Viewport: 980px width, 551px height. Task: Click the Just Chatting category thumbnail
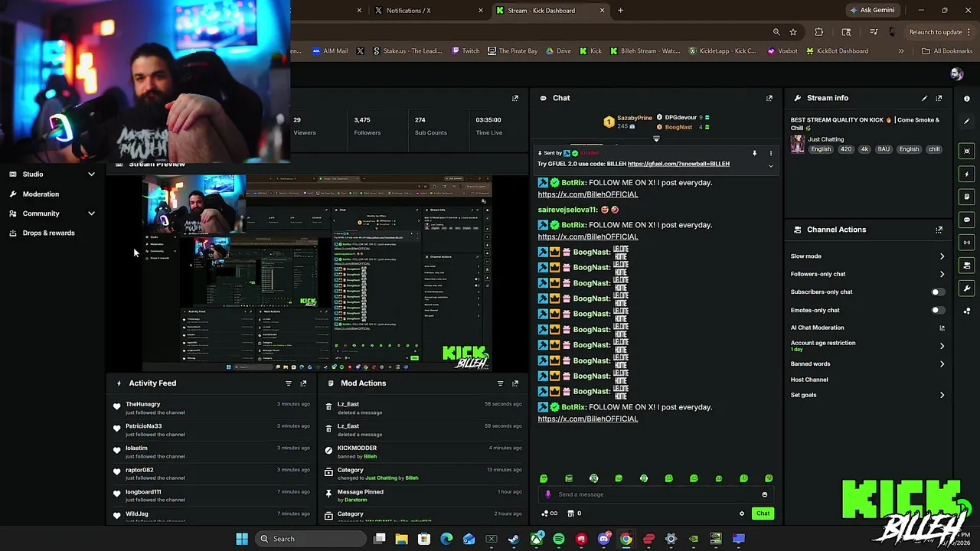click(798, 145)
